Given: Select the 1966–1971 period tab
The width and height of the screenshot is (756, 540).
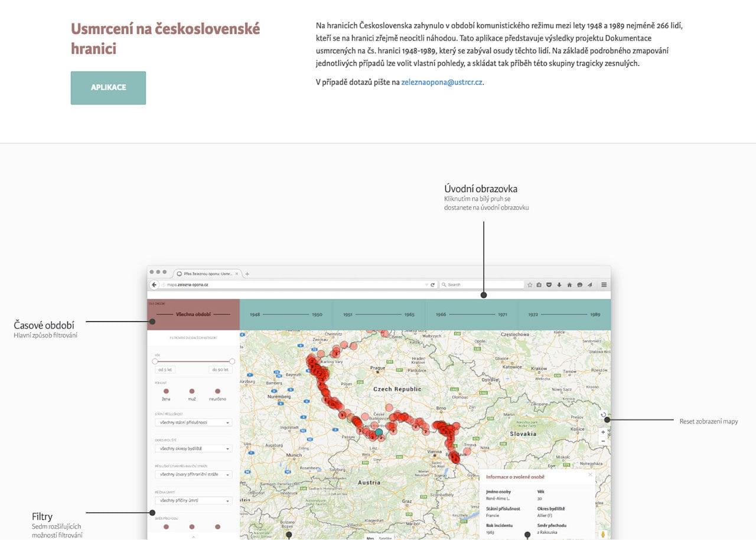Looking at the screenshot, I should click(x=471, y=314).
